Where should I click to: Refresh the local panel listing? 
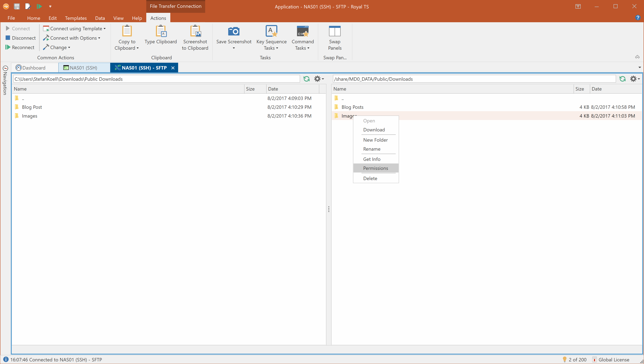tap(307, 79)
